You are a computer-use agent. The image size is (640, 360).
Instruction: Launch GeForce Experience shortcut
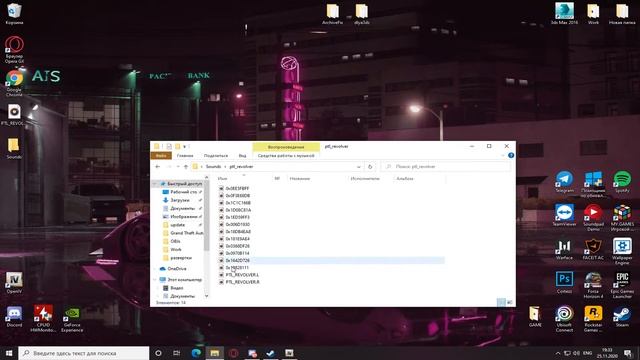coord(72,318)
